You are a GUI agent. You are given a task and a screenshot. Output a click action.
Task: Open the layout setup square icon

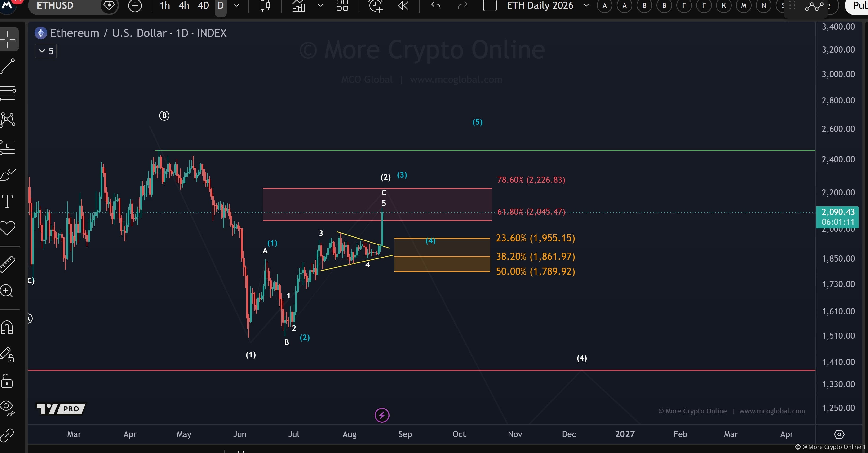click(490, 6)
